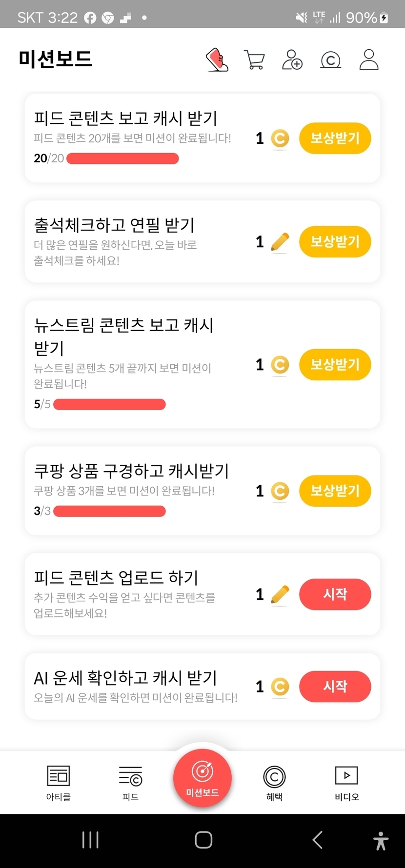This screenshot has width=405, height=868.
Task: Claim reward for 피드 콘텐츠 보고 캐시 받기
Action: pos(335,138)
